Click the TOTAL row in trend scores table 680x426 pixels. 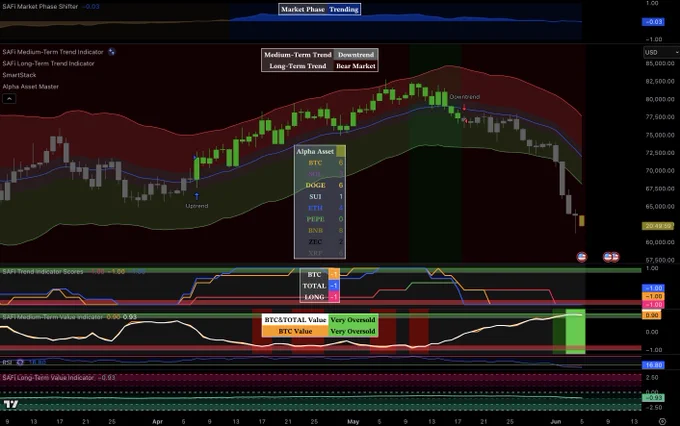pos(320,286)
